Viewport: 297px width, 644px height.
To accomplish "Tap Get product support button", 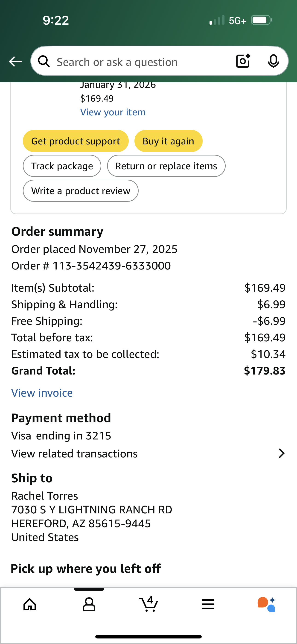I will coord(76,141).
